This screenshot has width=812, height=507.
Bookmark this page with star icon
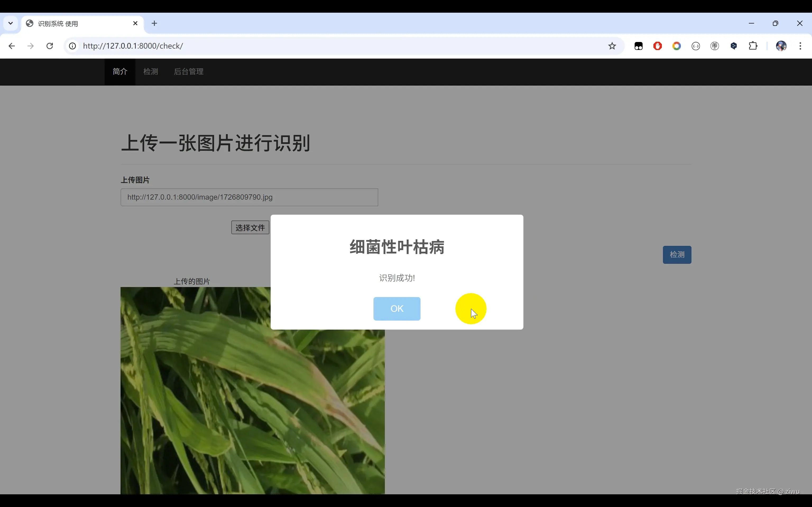[612, 46]
